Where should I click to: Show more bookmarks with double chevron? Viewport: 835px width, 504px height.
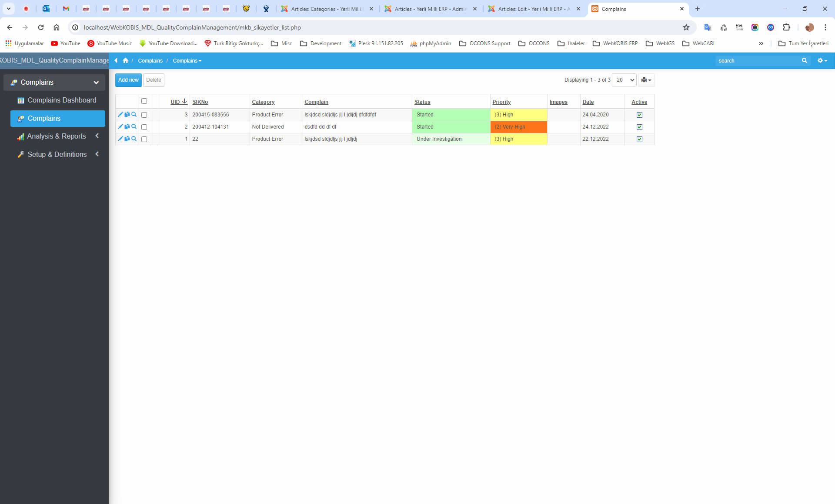coord(761,43)
